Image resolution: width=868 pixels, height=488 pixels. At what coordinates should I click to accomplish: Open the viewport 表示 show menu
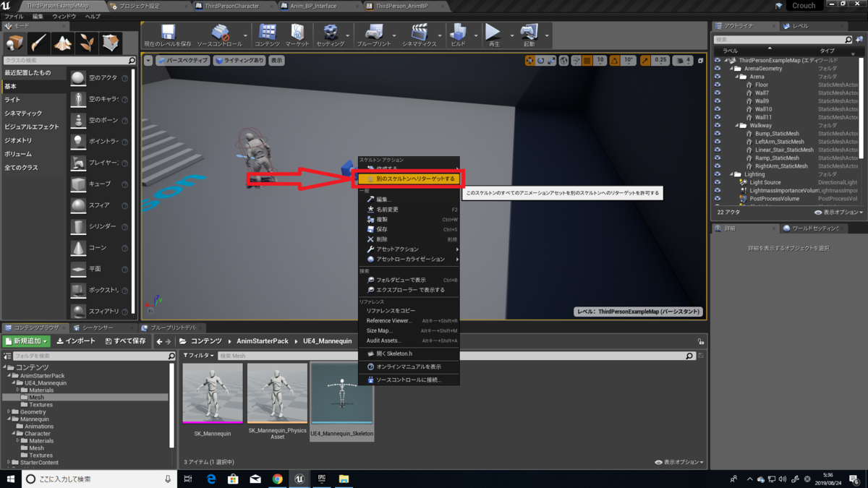277,61
